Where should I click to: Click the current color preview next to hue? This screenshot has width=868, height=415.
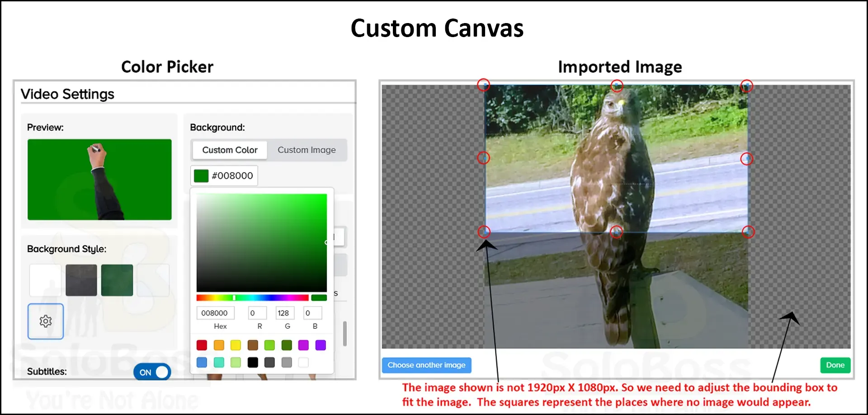click(x=319, y=297)
